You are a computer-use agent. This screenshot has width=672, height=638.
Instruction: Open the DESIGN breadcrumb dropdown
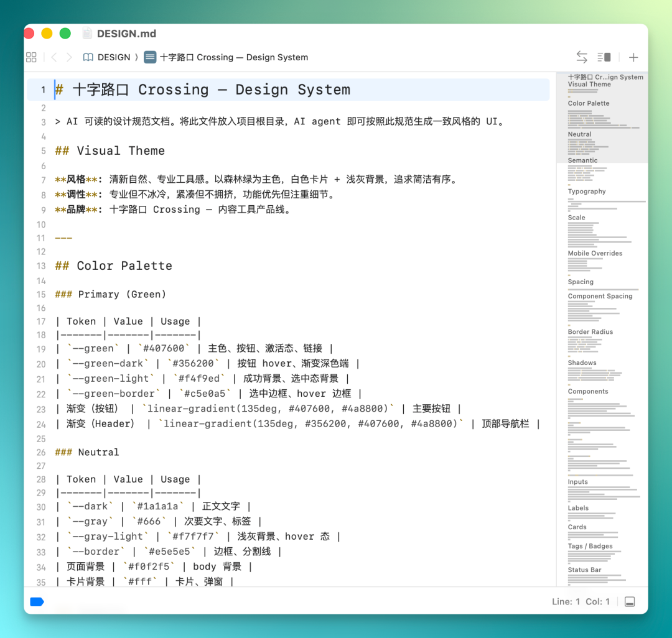click(x=114, y=57)
